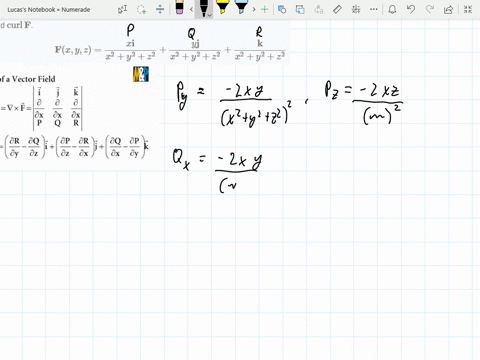Viewport: 480px width, 360px height.
Task: Open the Shapes tool
Action: click(282, 9)
